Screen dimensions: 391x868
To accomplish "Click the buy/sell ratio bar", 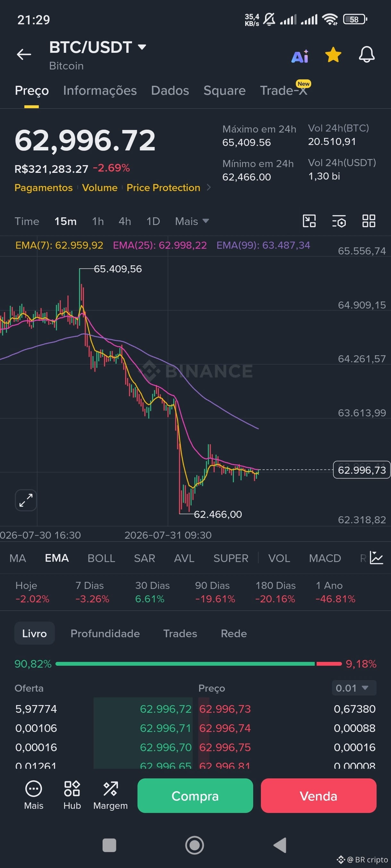I will tap(198, 664).
